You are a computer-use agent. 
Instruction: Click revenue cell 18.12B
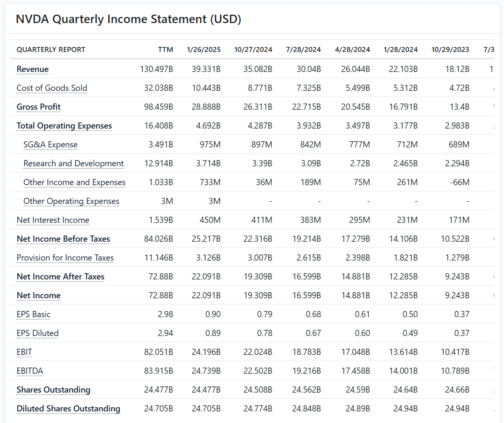pos(457,69)
